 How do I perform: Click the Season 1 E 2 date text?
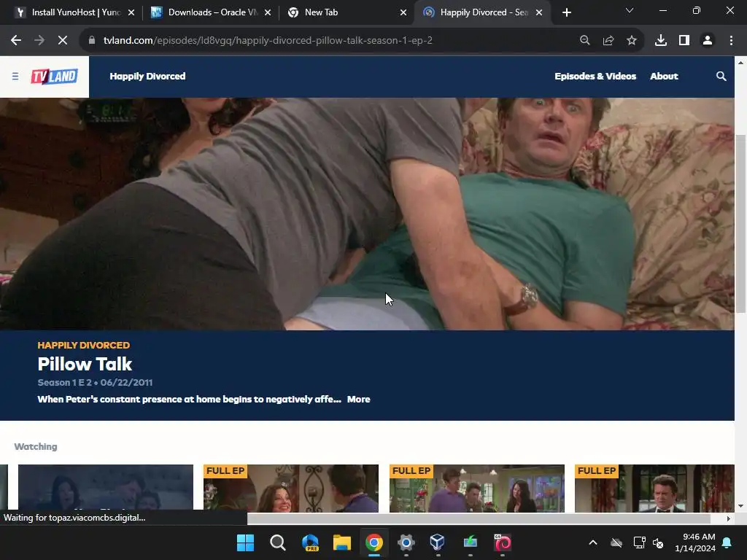click(x=96, y=382)
